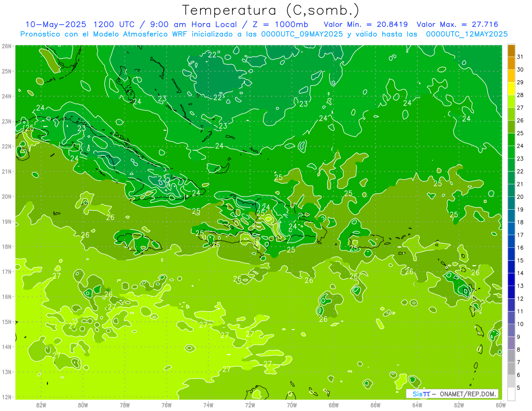Click the '0000UTC_09MAY2025' initialization time
The height and width of the screenshot is (411, 532).
302,34
